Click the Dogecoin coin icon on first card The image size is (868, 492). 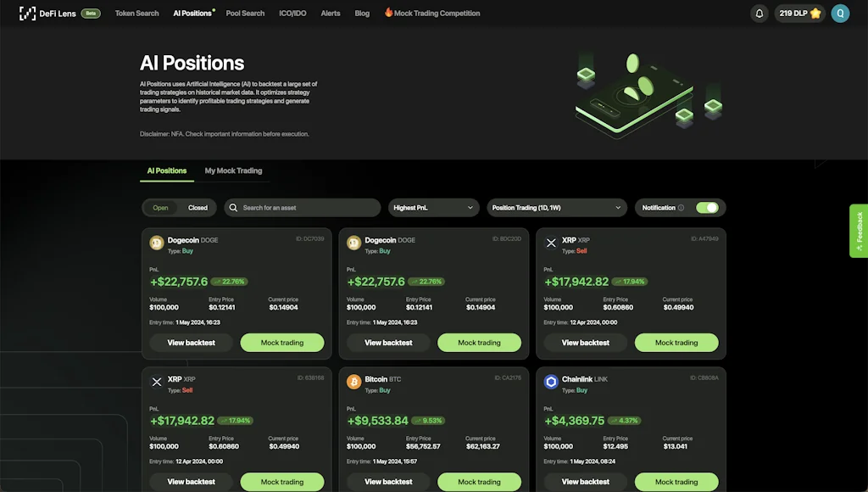tap(157, 243)
